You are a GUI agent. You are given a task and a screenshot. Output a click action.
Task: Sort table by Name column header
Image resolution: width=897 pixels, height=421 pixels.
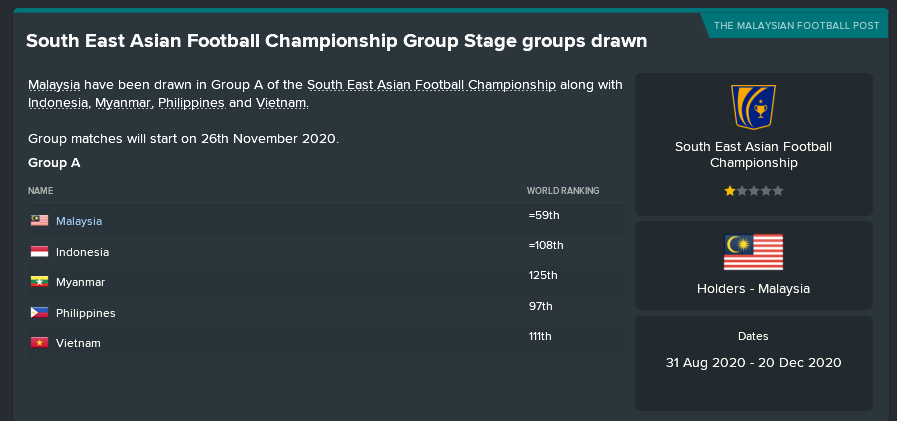click(41, 191)
